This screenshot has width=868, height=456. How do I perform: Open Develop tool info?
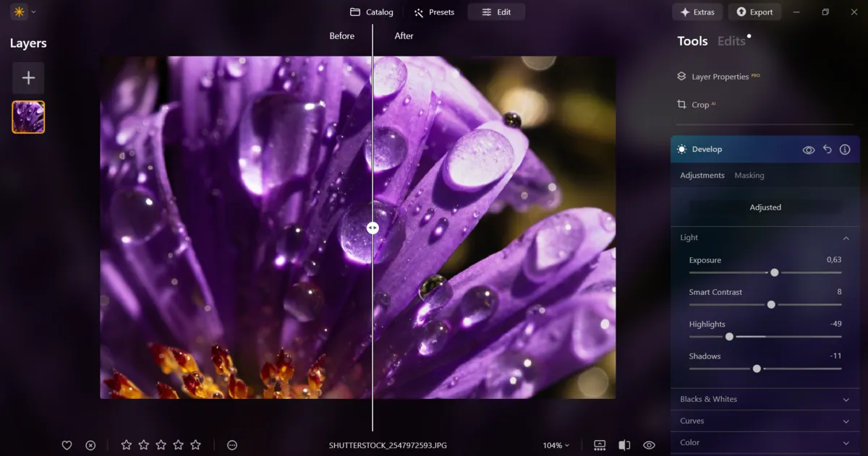click(x=845, y=149)
